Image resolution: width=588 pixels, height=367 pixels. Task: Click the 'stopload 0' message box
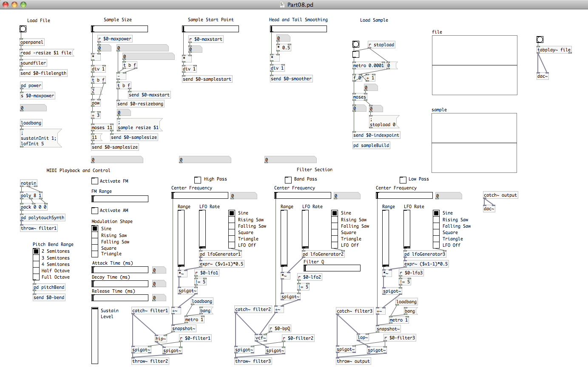click(384, 122)
